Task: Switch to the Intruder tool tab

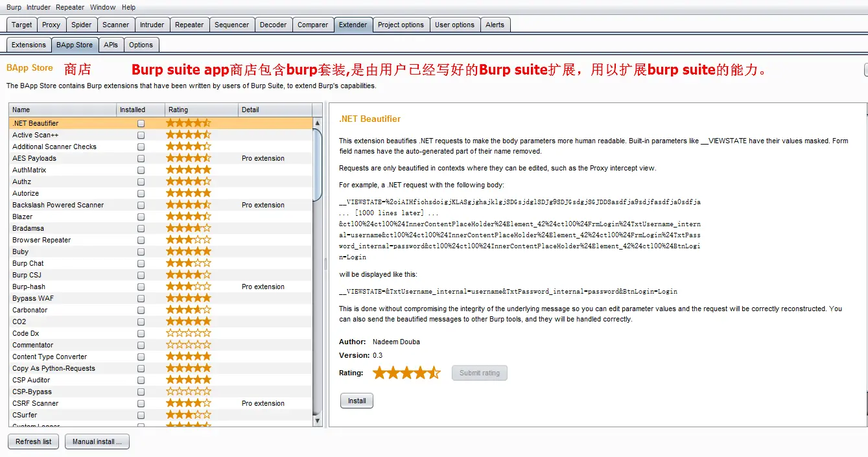Action: [152, 25]
